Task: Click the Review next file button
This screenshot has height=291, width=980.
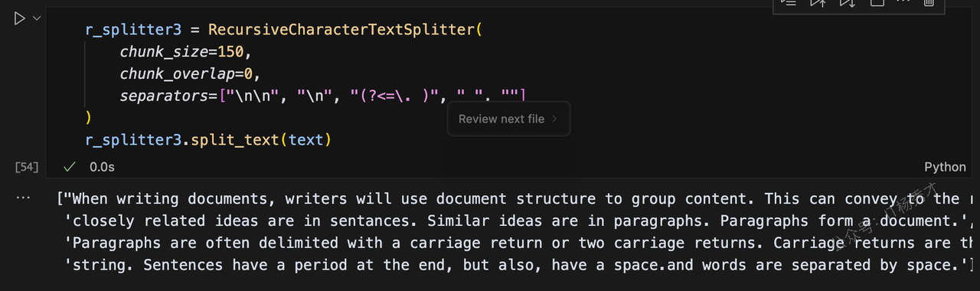Action: pyautogui.click(x=509, y=119)
